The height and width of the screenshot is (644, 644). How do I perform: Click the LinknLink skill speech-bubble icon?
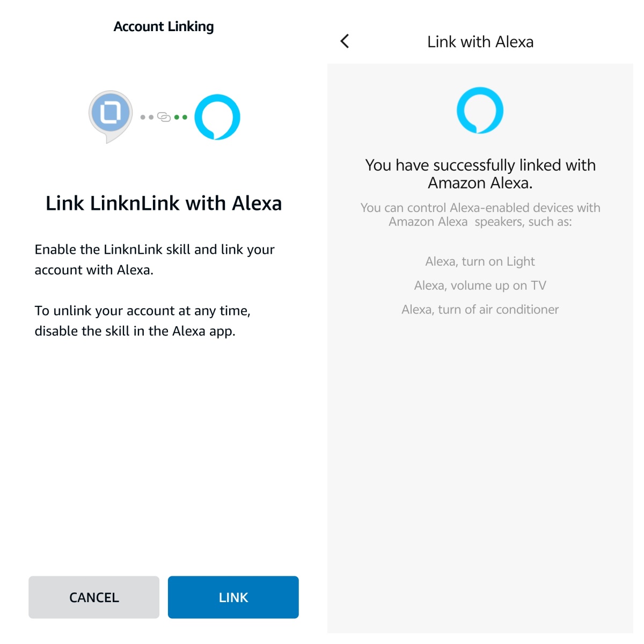click(111, 115)
